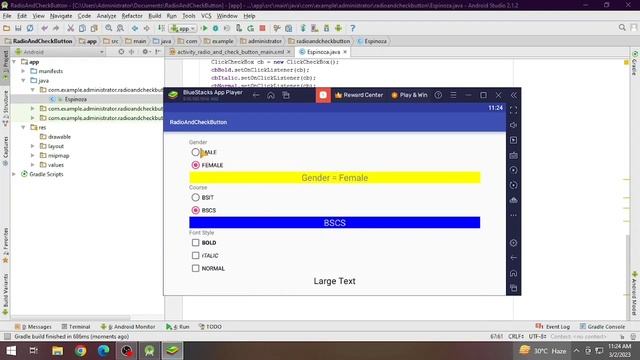Open Find magnifier icon in toolbar
The image size is (640, 360).
pyautogui.click(x=109, y=28)
